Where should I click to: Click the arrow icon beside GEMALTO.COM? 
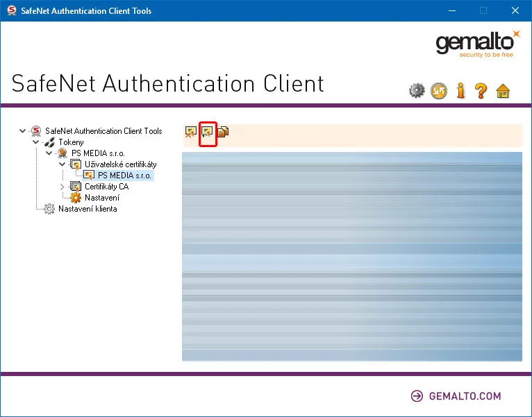pyautogui.click(x=417, y=396)
